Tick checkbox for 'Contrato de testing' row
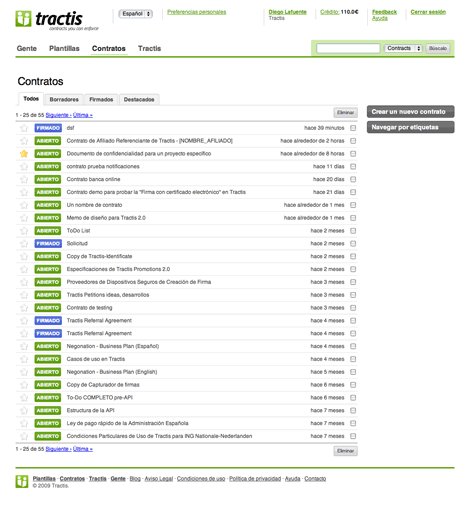Image resolution: width=470 pixels, height=507 pixels. click(353, 308)
